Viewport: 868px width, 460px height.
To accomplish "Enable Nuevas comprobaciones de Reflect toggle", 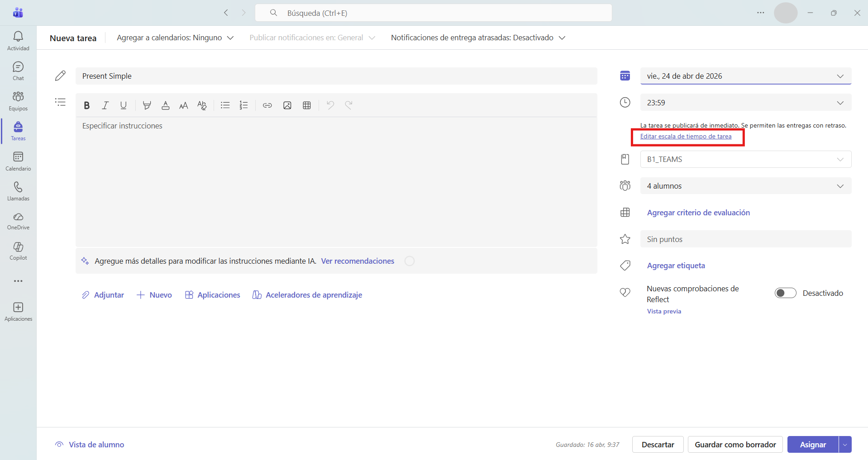I will point(786,293).
